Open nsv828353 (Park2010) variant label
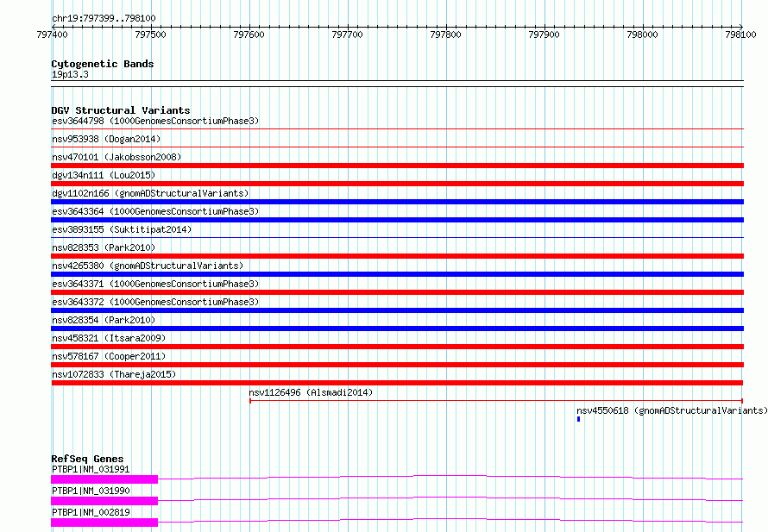 104,247
